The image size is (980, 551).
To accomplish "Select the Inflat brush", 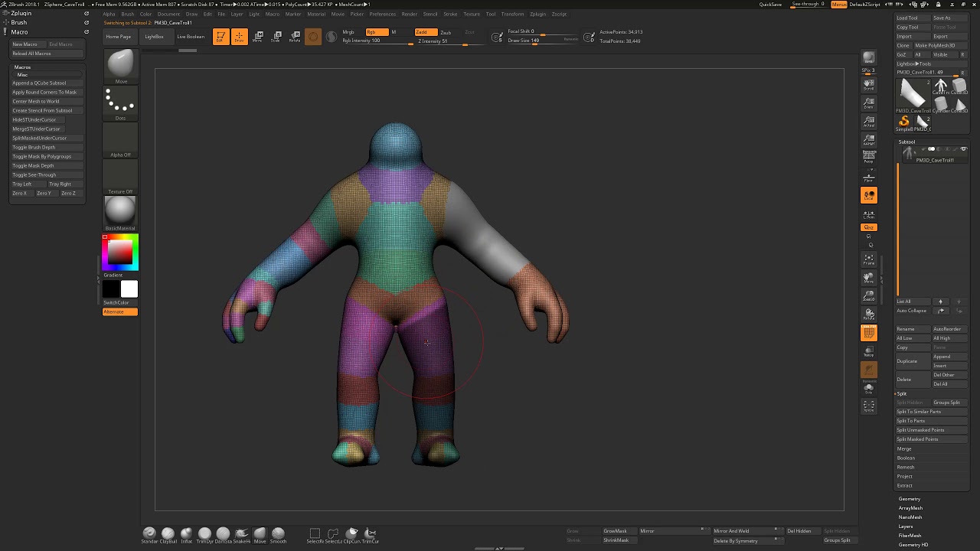I will click(186, 535).
